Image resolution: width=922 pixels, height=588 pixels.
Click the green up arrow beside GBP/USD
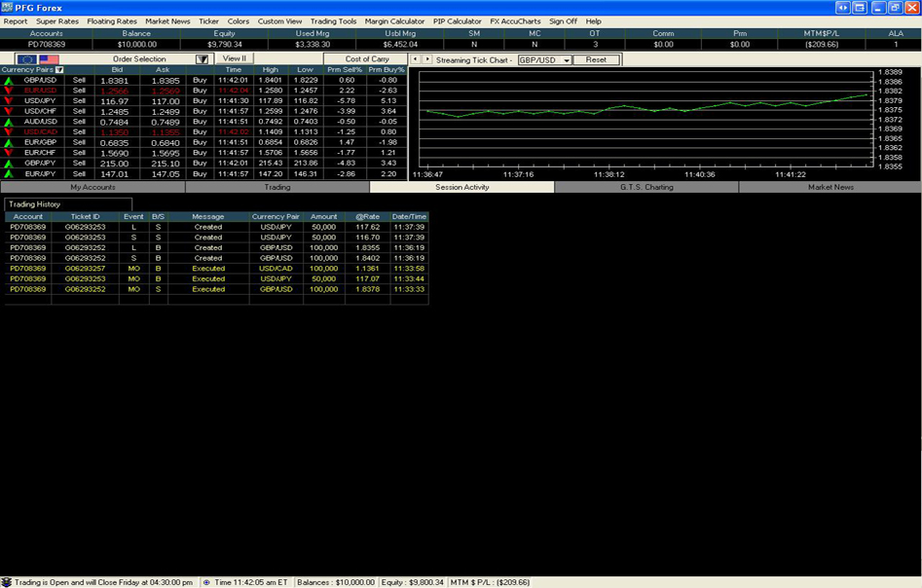click(8, 81)
